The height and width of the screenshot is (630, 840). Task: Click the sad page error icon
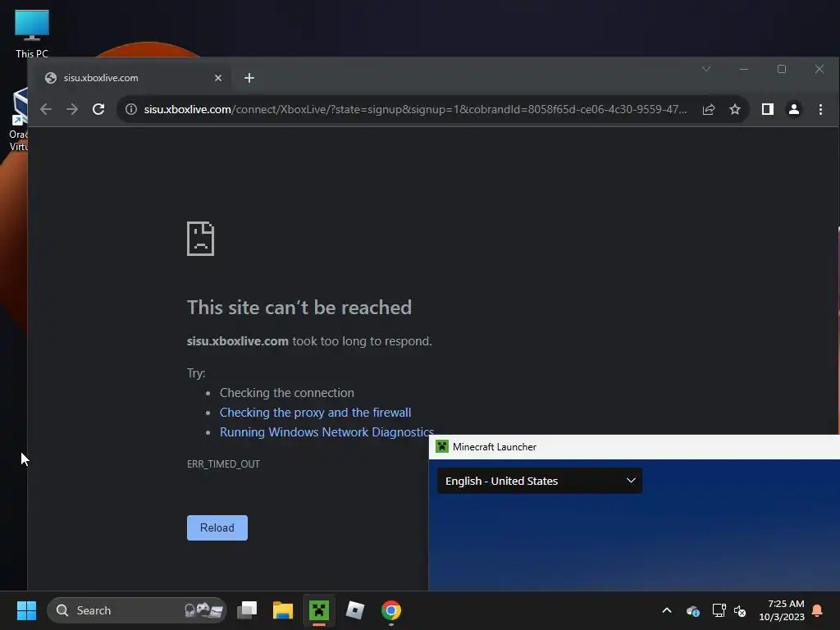[200, 239]
